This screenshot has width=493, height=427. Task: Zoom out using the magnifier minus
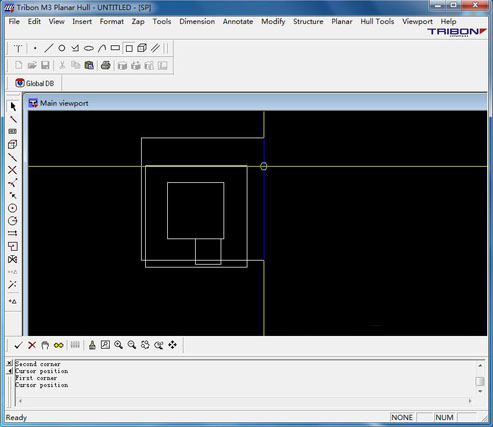132,345
